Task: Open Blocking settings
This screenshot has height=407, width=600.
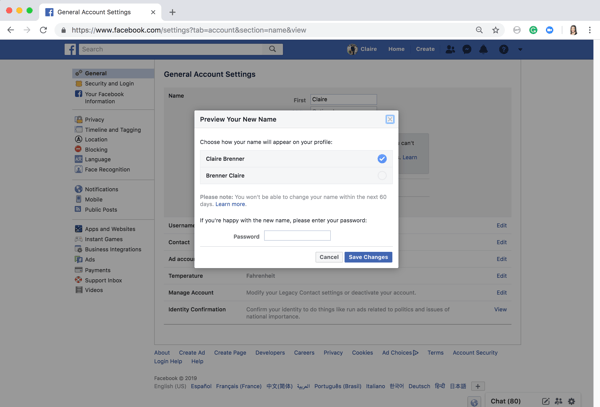Action: (x=96, y=150)
